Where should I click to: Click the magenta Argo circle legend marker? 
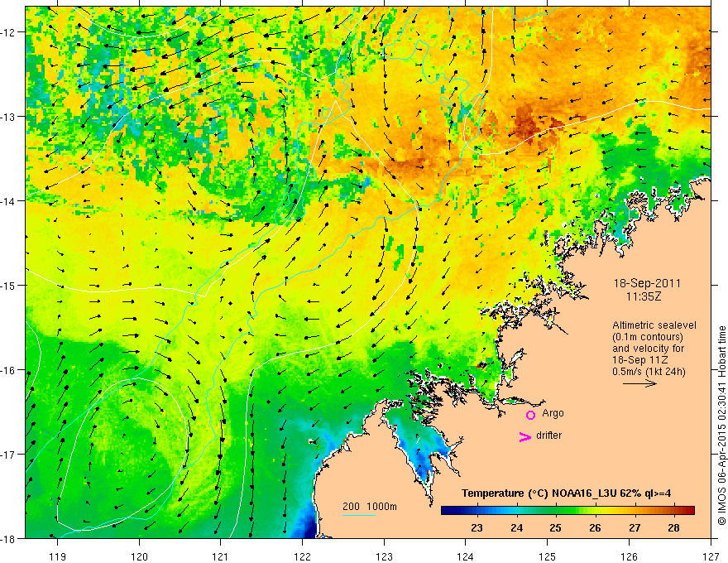tap(530, 415)
